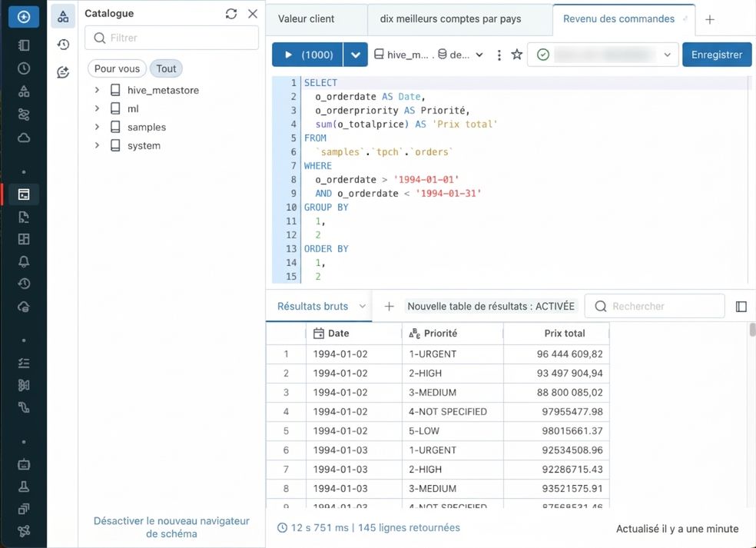Select cell '96 444 609,82'
Image resolution: width=756 pixels, height=548 pixels.
556,354
